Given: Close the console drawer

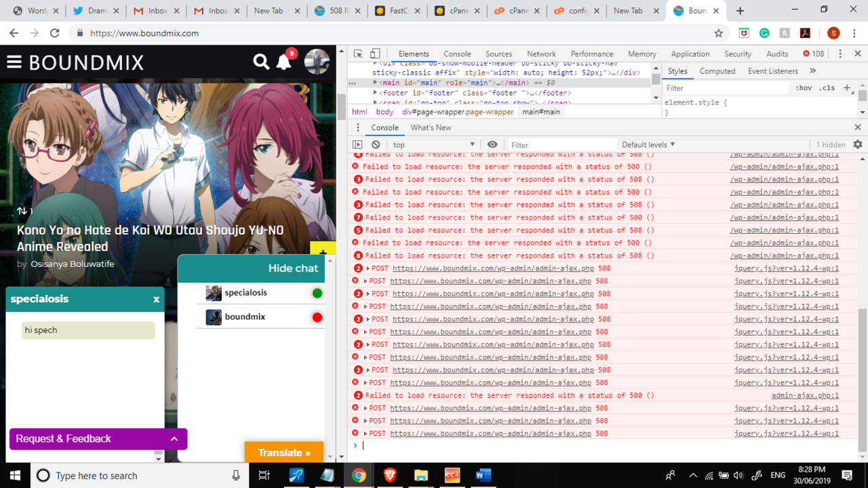Looking at the screenshot, I should [x=857, y=127].
